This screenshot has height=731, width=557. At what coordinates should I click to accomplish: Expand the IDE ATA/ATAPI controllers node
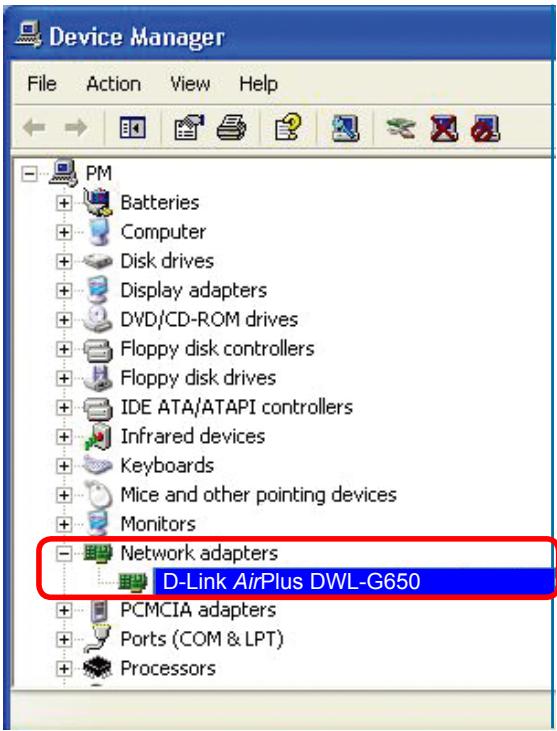click(x=64, y=407)
